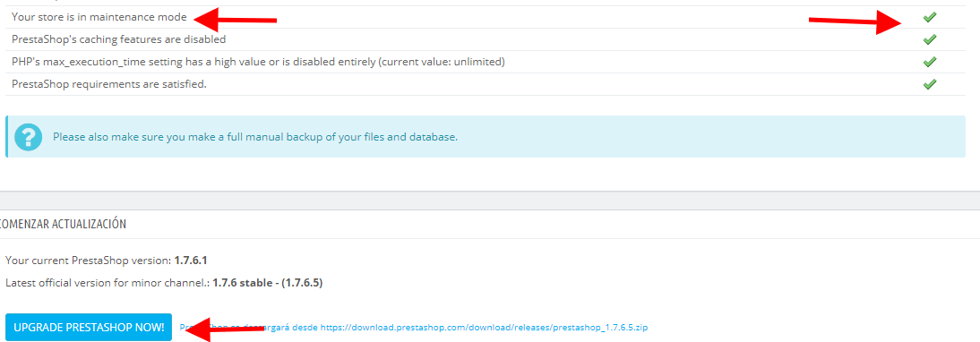Select the latest version '1.7.6 stable - (1.7.6.5)'
Screen dimensions: 980x342
point(268,283)
